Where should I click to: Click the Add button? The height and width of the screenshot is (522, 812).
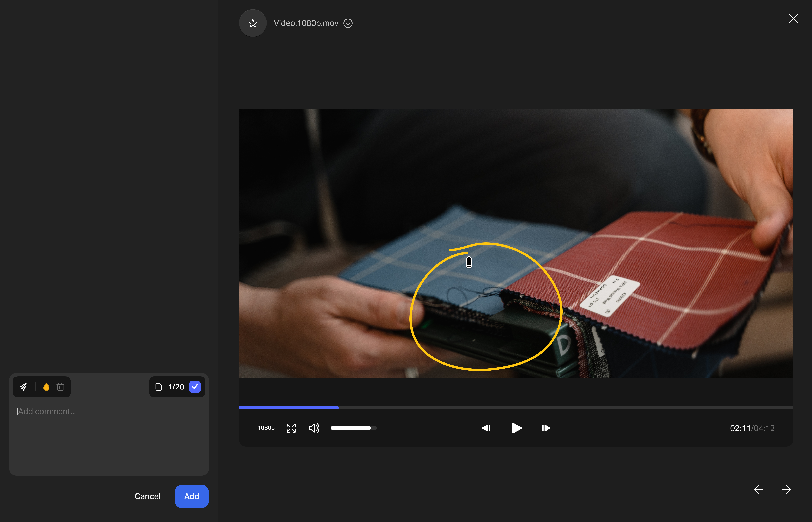tap(192, 496)
